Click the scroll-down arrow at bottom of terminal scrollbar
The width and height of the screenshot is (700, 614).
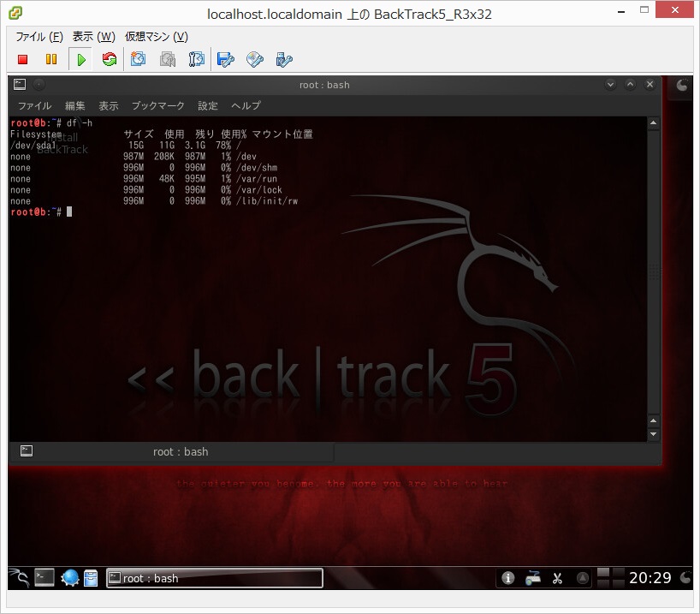653,434
